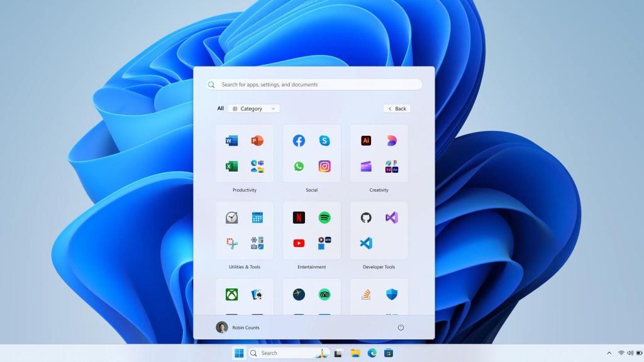
Task: Click the Xbox icon in the bottom row
Action: (231, 294)
